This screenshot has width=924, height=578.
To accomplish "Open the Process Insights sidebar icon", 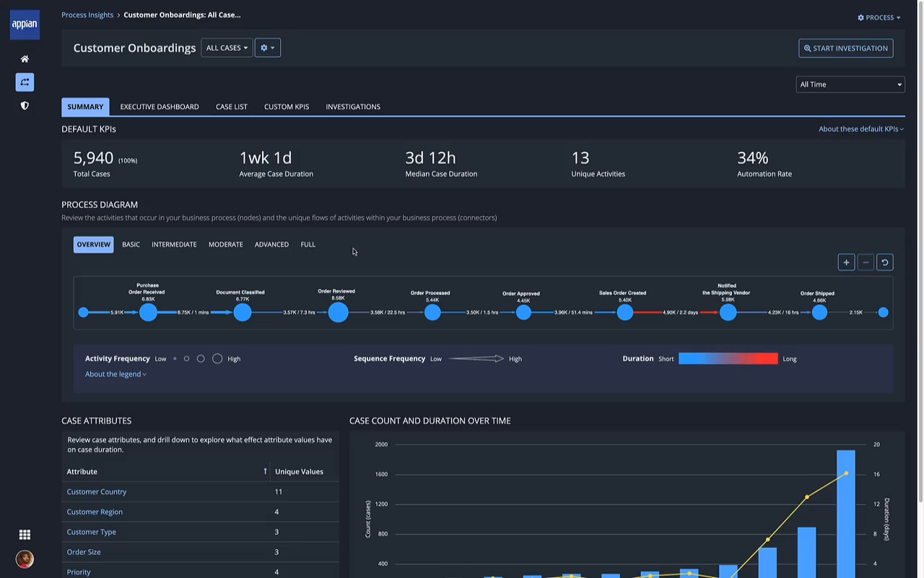I will click(x=25, y=82).
